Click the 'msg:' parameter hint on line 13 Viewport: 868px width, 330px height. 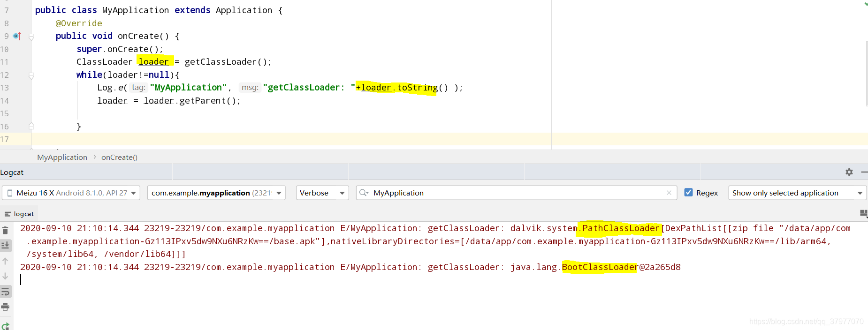click(x=250, y=88)
